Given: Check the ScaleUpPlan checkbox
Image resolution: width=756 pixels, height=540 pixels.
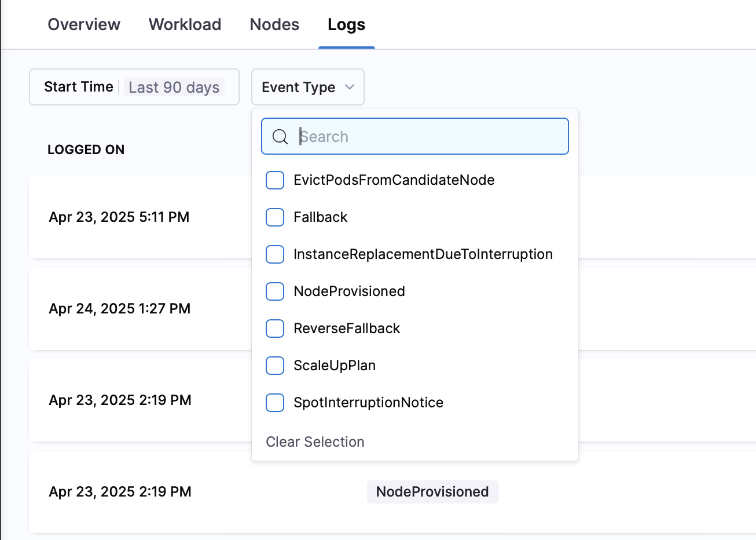Looking at the screenshot, I should (x=275, y=366).
